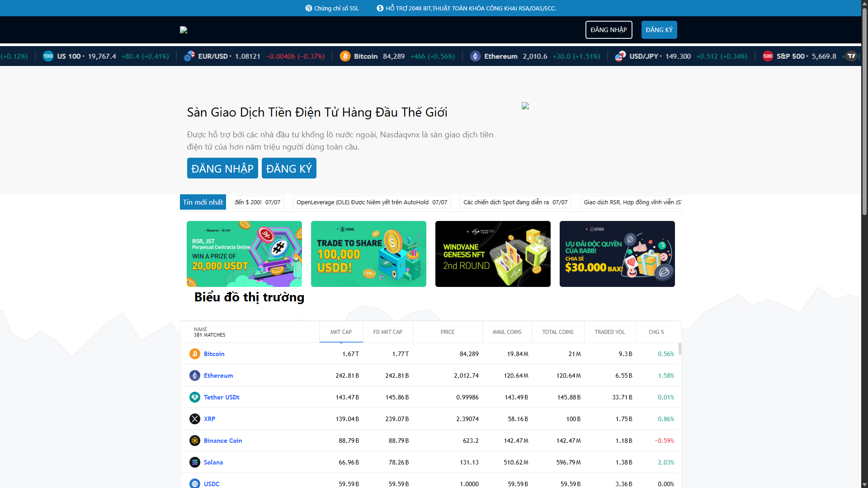The width and height of the screenshot is (868, 488).
Task: Click the ĐĂNG KÝ hero button
Action: [x=289, y=168]
